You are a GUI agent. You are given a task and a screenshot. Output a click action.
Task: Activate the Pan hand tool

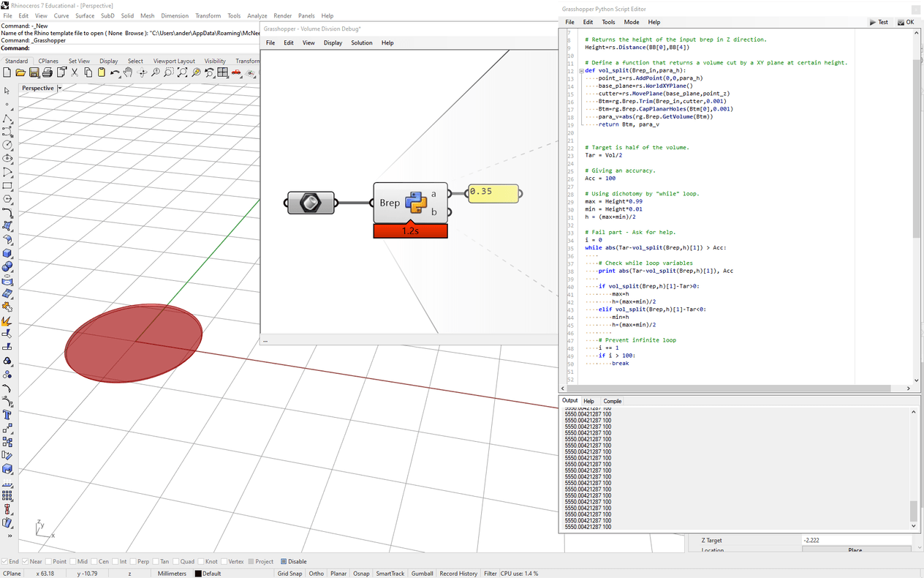point(129,72)
